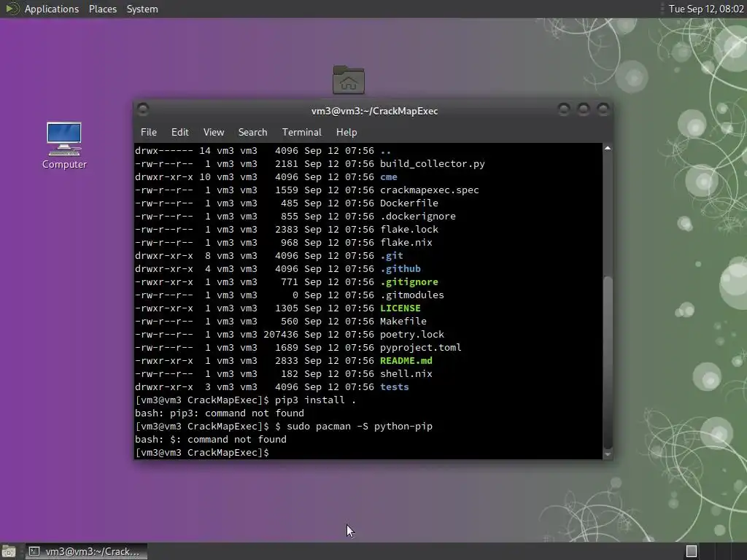Click the clock showing Tue Sep 12, 08:02
This screenshot has height=560, width=747.
(706, 9)
